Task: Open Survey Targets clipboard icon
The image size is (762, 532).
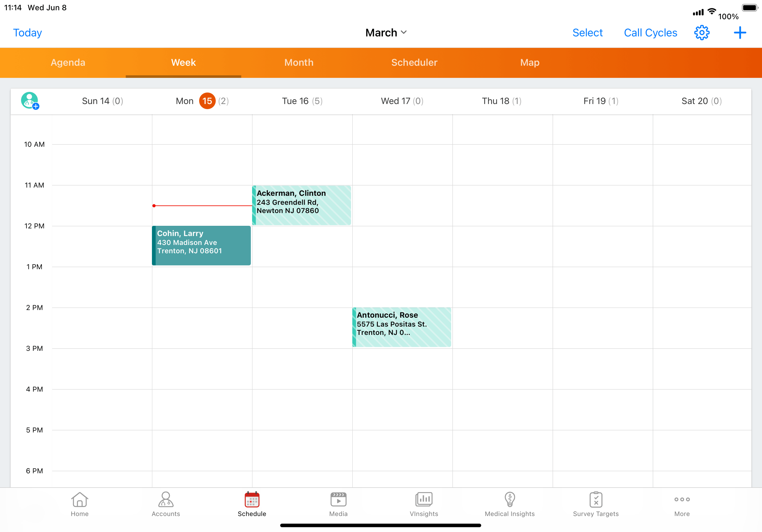Action: [x=596, y=504]
